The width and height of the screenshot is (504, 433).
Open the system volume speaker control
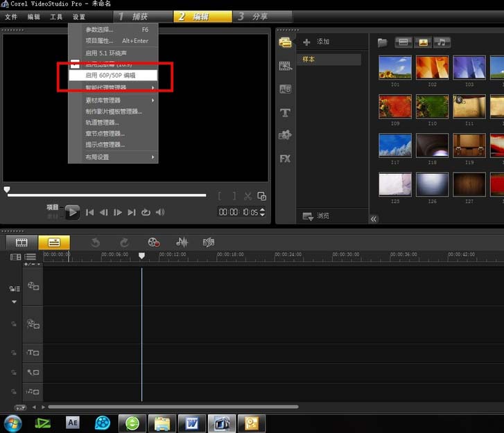click(x=160, y=212)
